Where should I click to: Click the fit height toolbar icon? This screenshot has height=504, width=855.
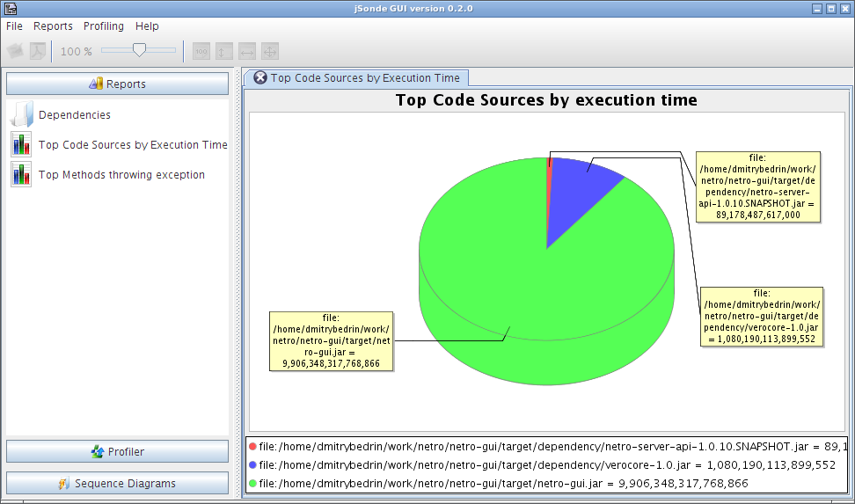(x=224, y=51)
